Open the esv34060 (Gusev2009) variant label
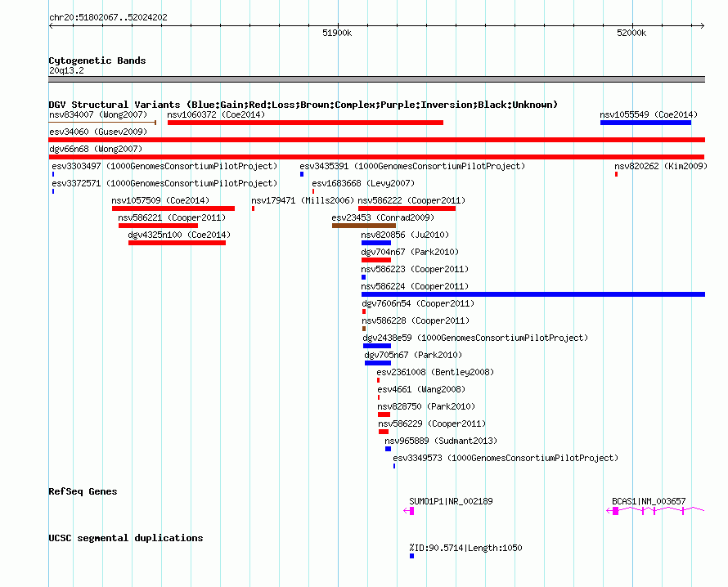This screenshot has height=587, width=728. pyautogui.click(x=98, y=132)
